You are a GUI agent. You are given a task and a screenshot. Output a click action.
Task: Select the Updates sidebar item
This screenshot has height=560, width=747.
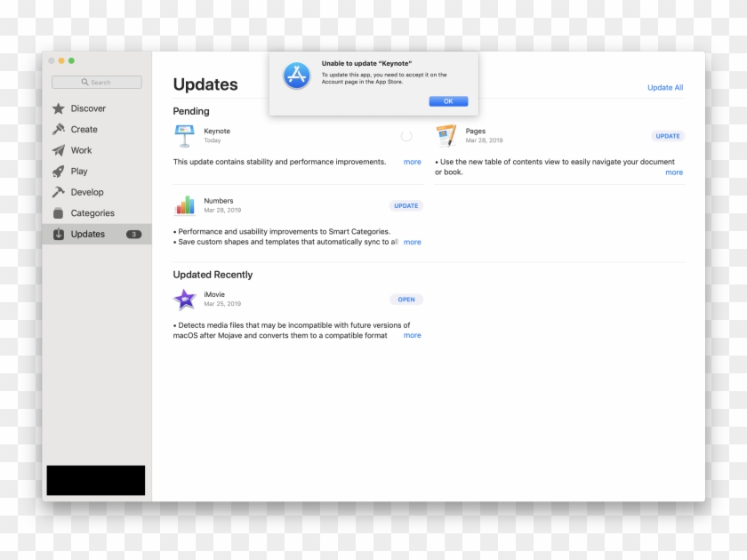click(88, 235)
